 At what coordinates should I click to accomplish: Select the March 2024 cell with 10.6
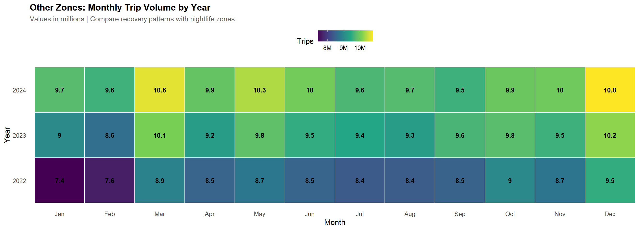point(160,90)
